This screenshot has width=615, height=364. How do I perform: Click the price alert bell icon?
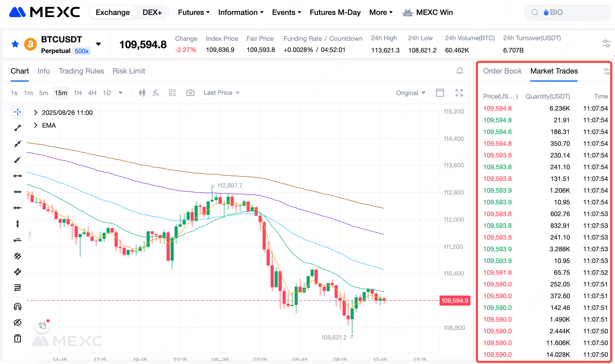pyautogui.click(x=460, y=71)
